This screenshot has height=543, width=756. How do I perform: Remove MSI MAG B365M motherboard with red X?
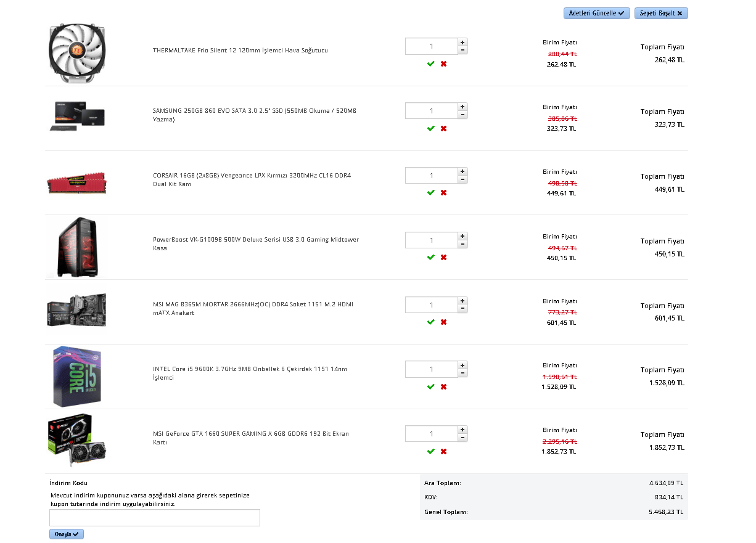click(x=443, y=322)
